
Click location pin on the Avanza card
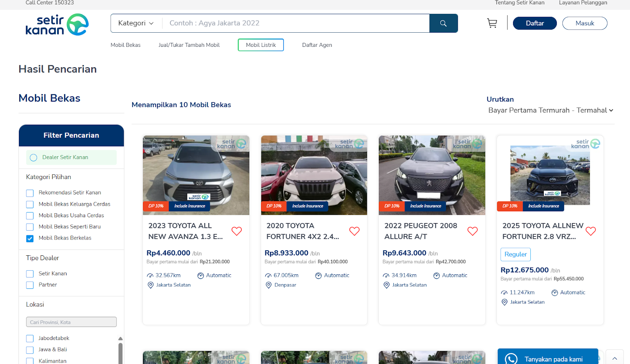coord(150,285)
